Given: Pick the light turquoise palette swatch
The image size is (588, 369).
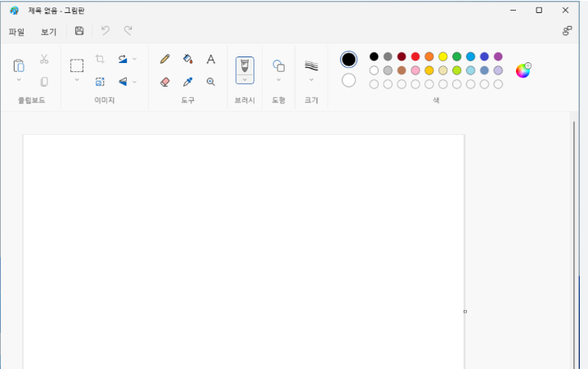Looking at the screenshot, I should pos(470,70).
